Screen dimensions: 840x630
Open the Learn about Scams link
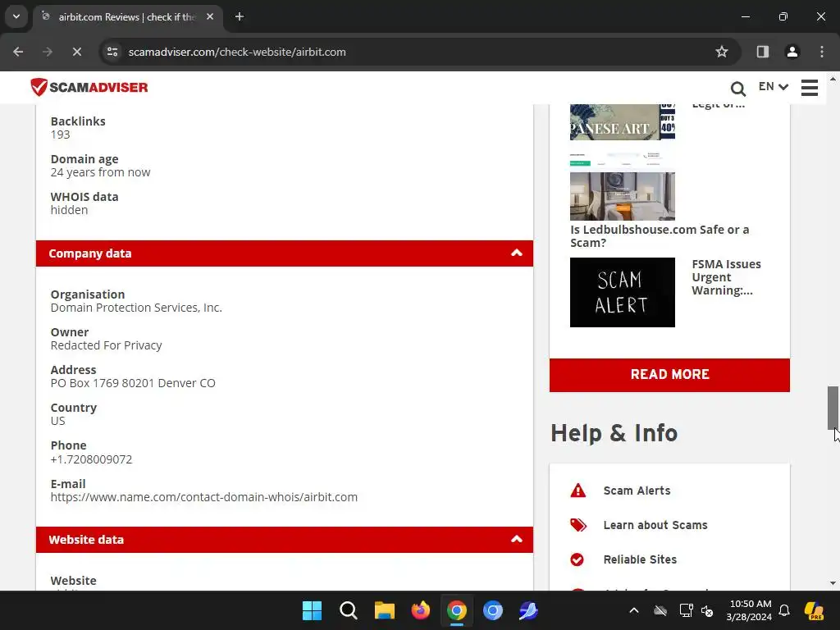click(x=655, y=524)
